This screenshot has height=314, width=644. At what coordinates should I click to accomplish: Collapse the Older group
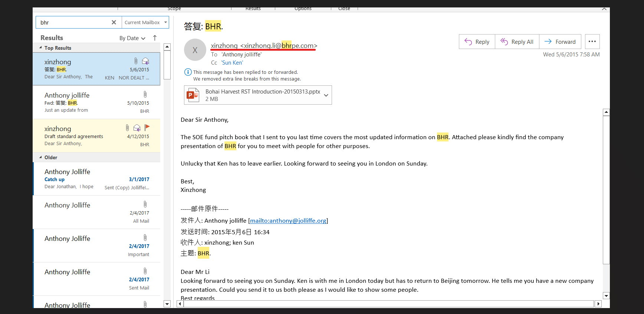click(x=41, y=157)
